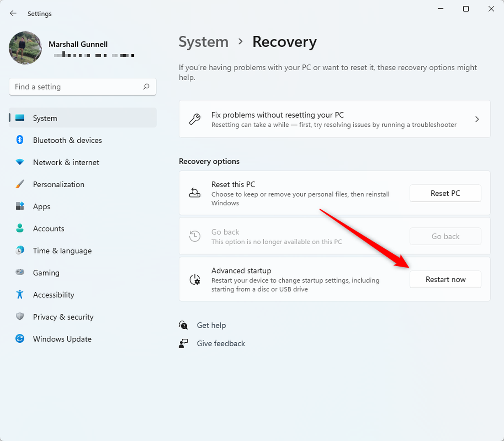Open the Get help link
Viewport: 504px width, 441px height.
click(211, 325)
